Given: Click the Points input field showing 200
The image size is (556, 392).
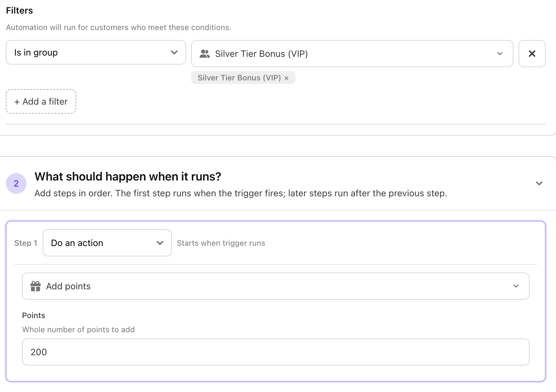Looking at the screenshot, I should coord(276,352).
